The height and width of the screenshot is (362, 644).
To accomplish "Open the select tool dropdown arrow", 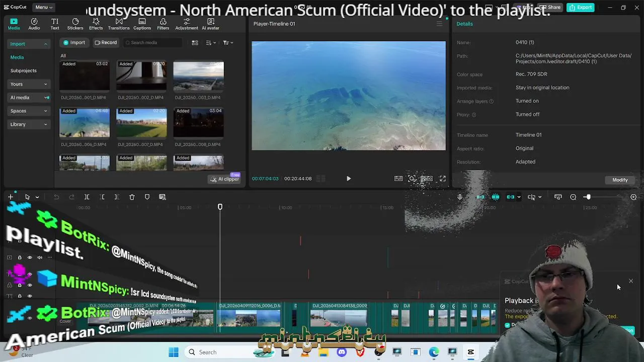I will pyautogui.click(x=37, y=197).
